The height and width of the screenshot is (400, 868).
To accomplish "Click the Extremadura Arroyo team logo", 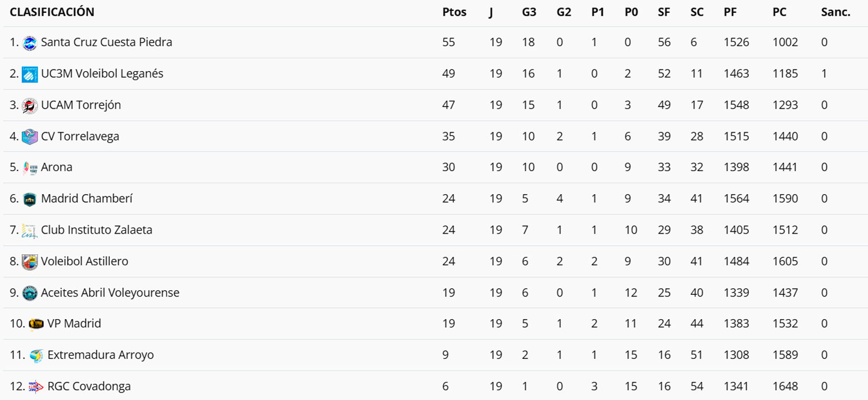I will tap(36, 355).
